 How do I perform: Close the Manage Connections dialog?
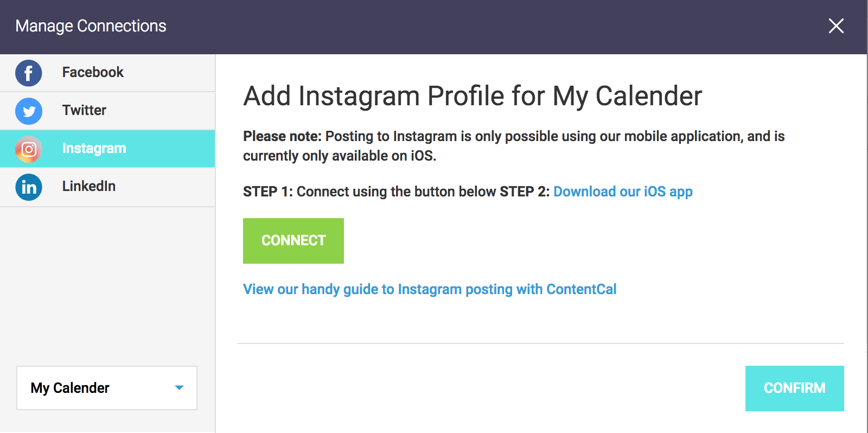pos(836,26)
